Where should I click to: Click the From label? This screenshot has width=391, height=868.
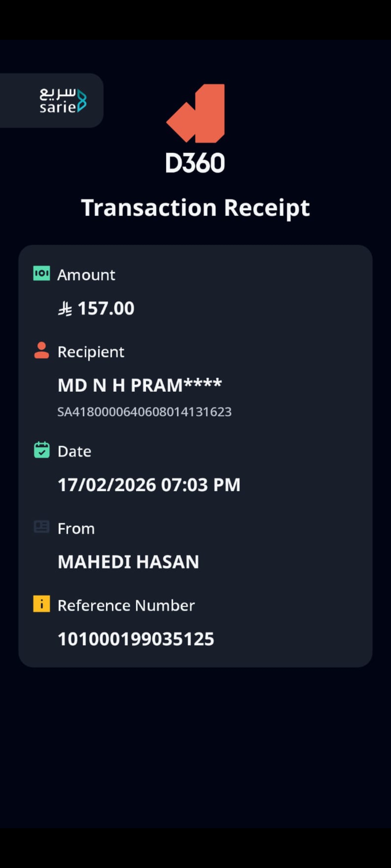pos(76,529)
